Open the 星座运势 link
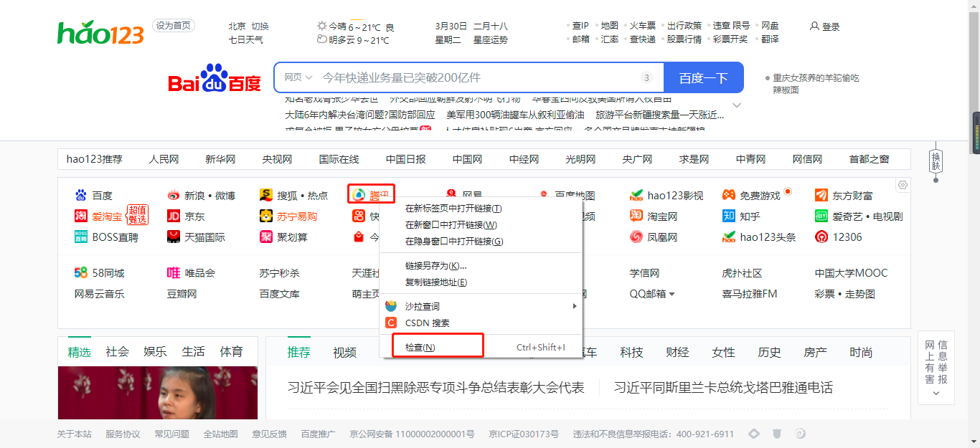This screenshot has width=980, height=448. pyautogui.click(x=491, y=40)
